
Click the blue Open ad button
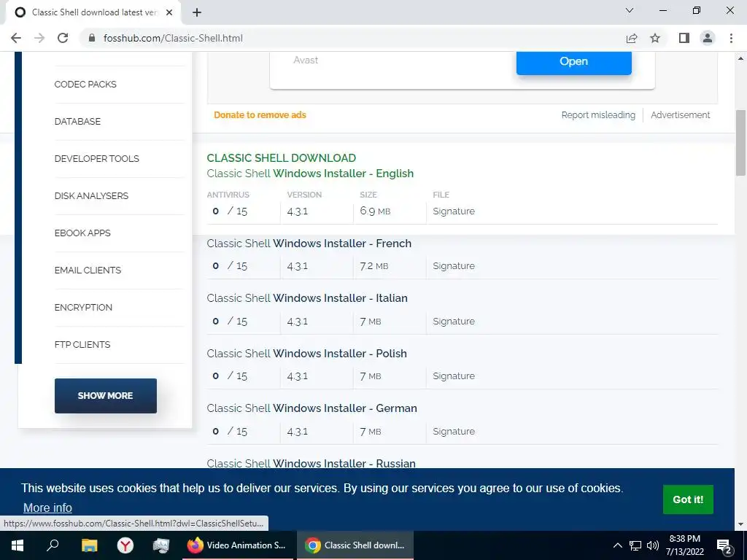tap(573, 62)
